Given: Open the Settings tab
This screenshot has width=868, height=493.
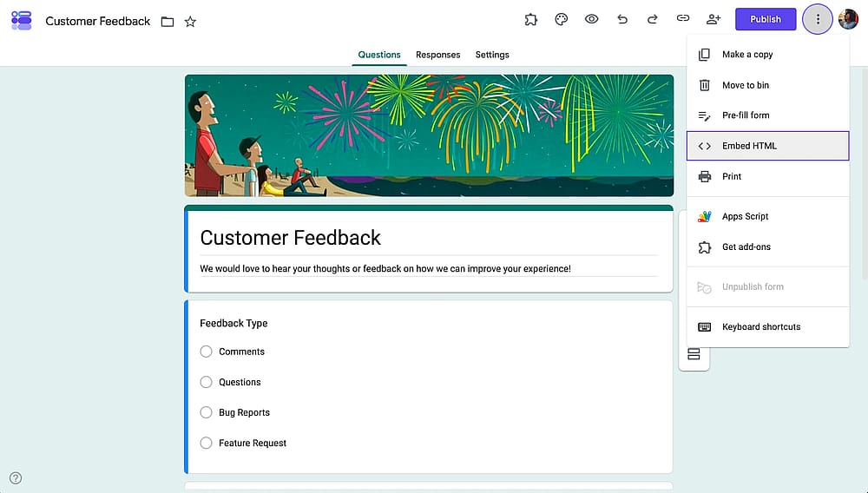Looking at the screenshot, I should [x=492, y=55].
